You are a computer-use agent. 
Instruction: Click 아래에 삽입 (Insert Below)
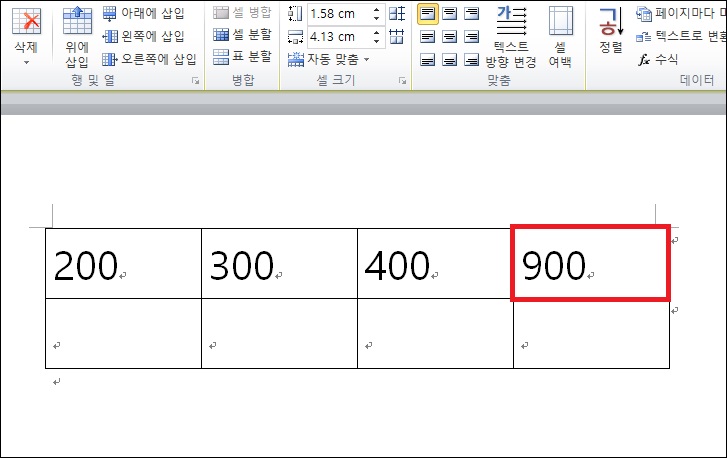143,13
